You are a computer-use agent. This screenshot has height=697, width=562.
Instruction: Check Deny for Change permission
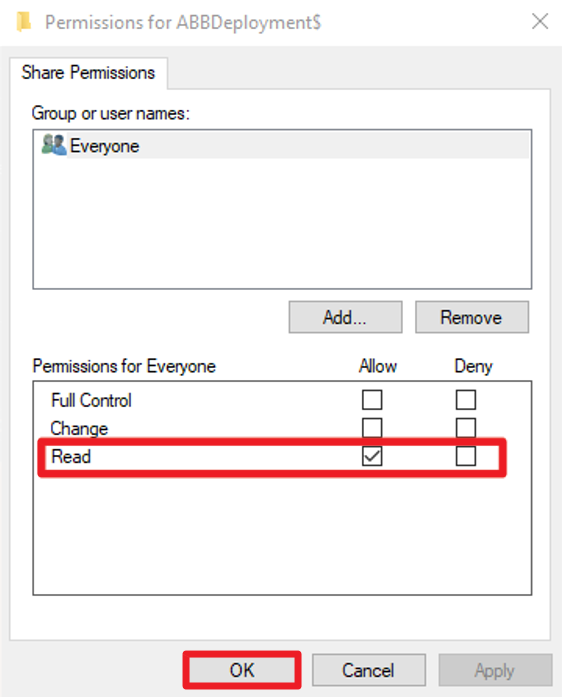tap(466, 428)
